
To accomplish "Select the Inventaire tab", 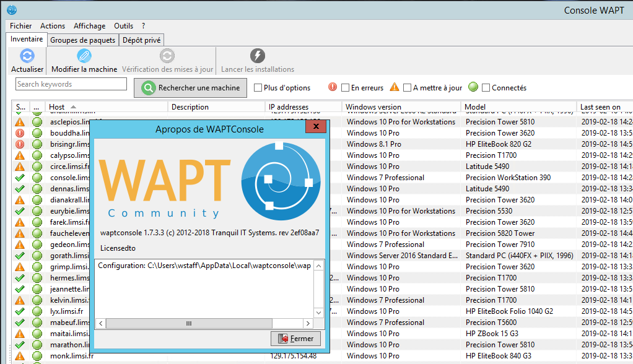I will [x=27, y=39].
